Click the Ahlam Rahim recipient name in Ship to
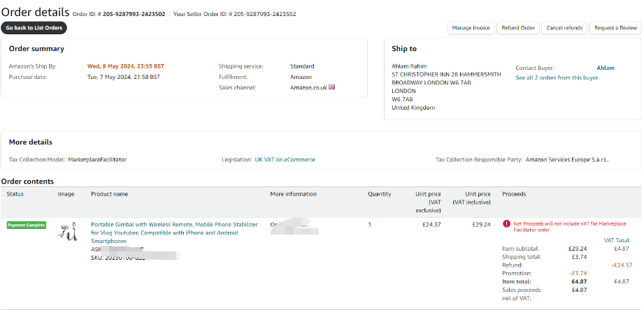This screenshot has width=644, height=310. click(409, 66)
